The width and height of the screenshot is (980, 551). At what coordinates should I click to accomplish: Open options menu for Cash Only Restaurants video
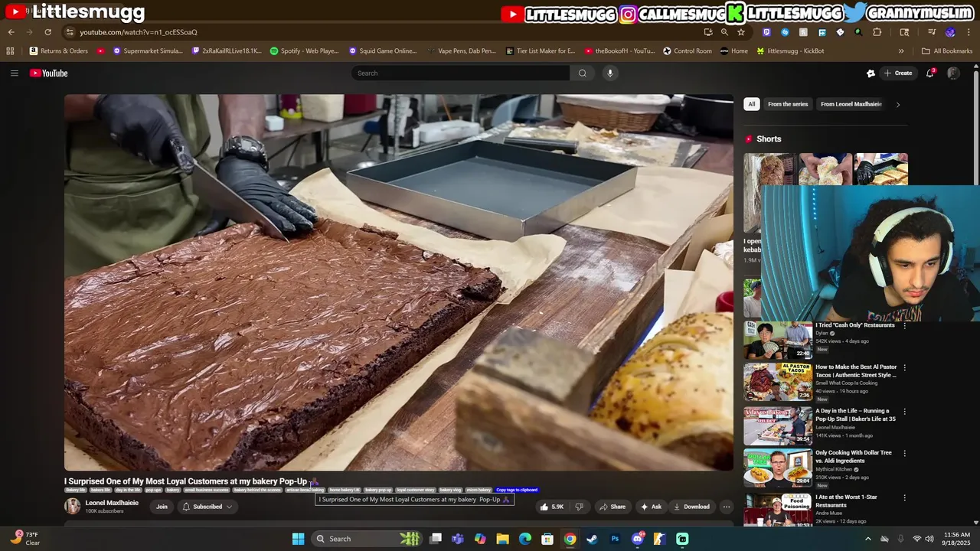pos(904,325)
